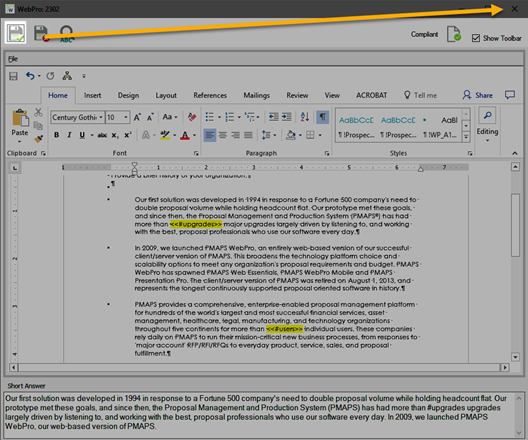528x440 pixels.
Task: Click the save and check-in icon
Action: (x=15, y=33)
